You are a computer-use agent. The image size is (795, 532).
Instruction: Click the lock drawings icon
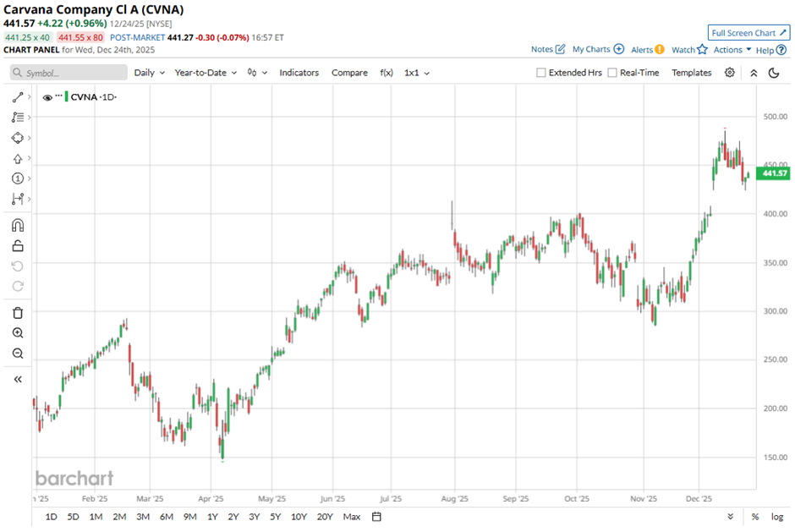coord(18,246)
